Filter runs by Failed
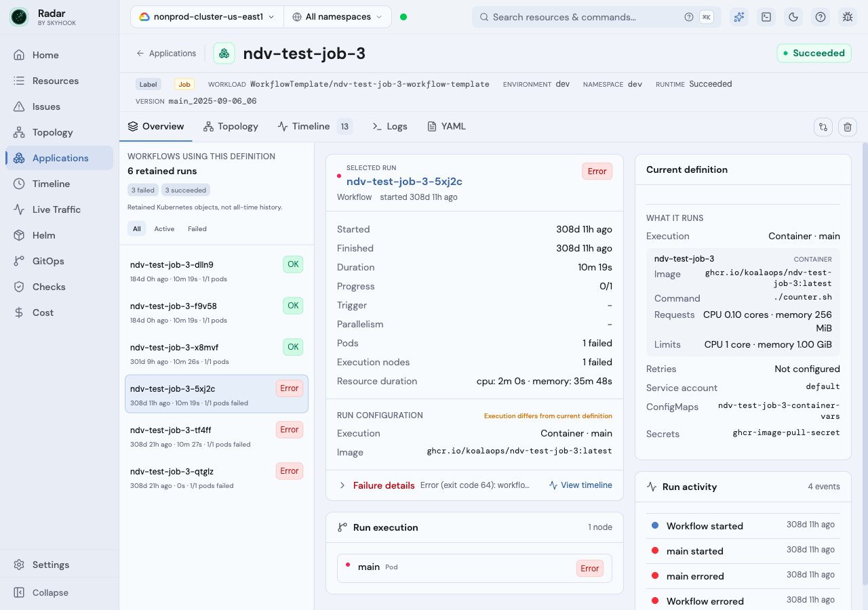Image resolution: width=868 pixels, height=610 pixels. pyautogui.click(x=197, y=229)
